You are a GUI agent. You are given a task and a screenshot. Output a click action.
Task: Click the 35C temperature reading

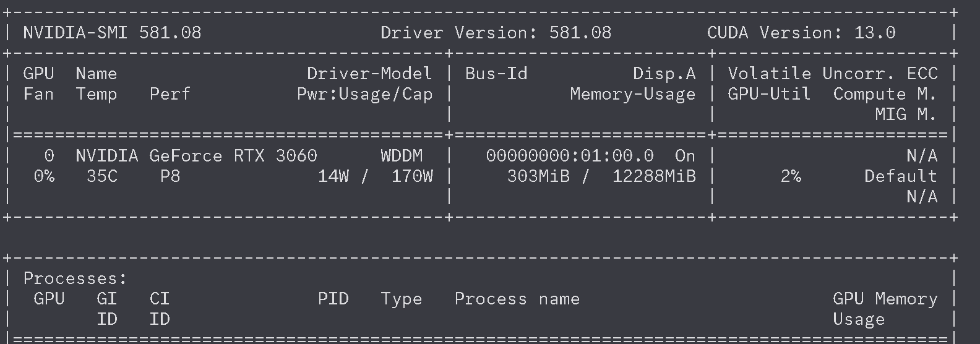pos(101,176)
